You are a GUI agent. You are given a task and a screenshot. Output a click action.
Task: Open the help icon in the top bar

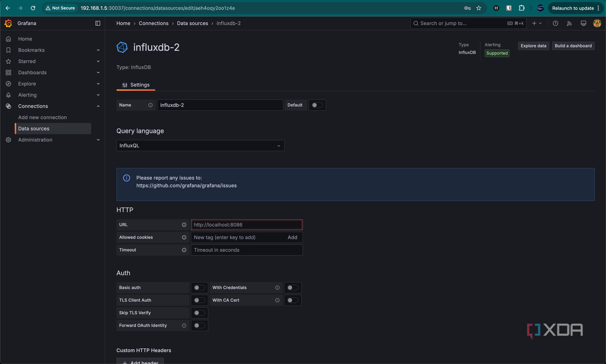(555, 23)
